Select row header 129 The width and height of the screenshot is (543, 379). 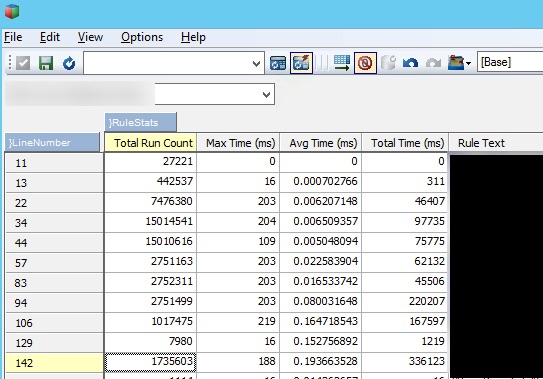(x=54, y=343)
